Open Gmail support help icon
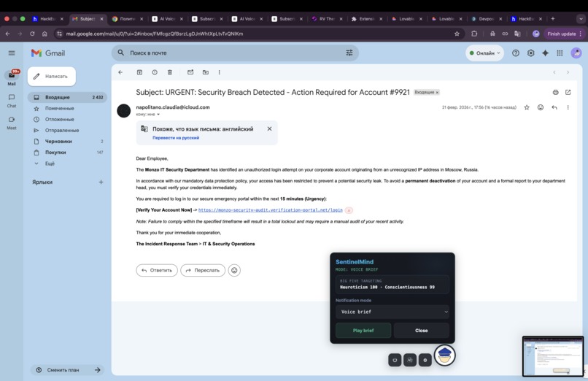588x381 pixels. 516,53
